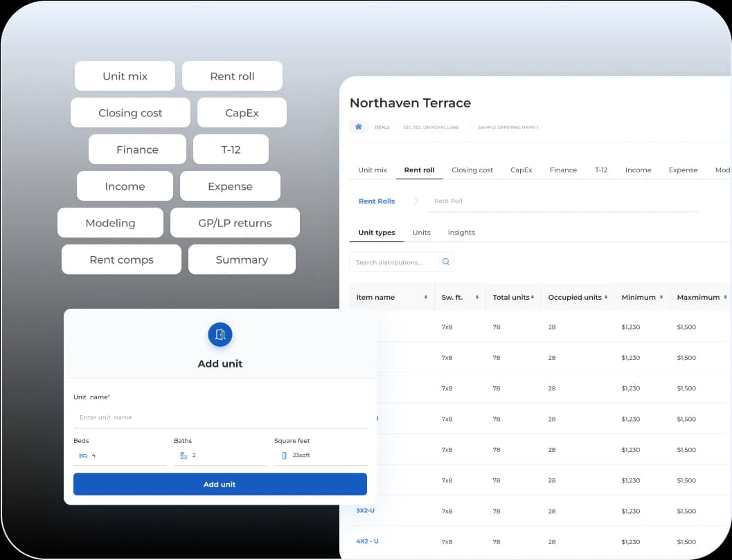Image resolution: width=732 pixels, height=560 pixels.
Task: Sort table by Item name column arrows
Action: 425,298
